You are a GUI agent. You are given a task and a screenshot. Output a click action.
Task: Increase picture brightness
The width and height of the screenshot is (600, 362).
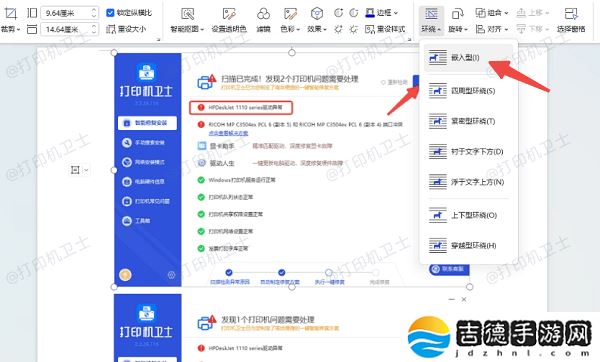(x=338, y=29)
